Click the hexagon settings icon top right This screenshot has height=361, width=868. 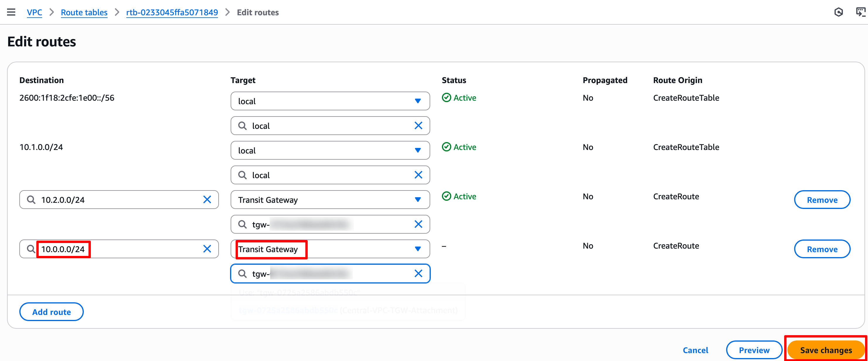(x=838, y=12)
